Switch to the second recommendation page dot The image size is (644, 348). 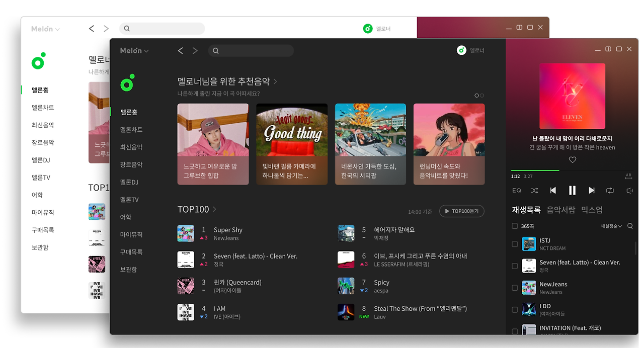(482, 96)
